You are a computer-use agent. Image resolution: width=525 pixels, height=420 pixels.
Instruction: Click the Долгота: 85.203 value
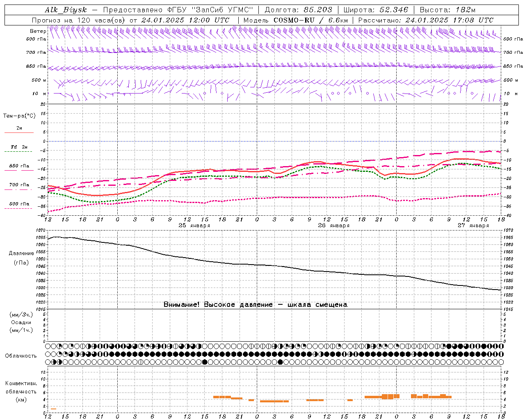298,10
